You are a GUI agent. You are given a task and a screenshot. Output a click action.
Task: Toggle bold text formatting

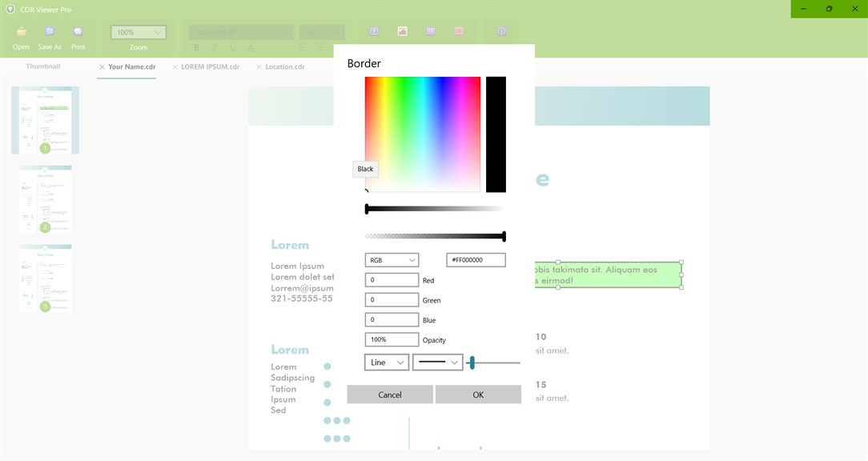196,47
